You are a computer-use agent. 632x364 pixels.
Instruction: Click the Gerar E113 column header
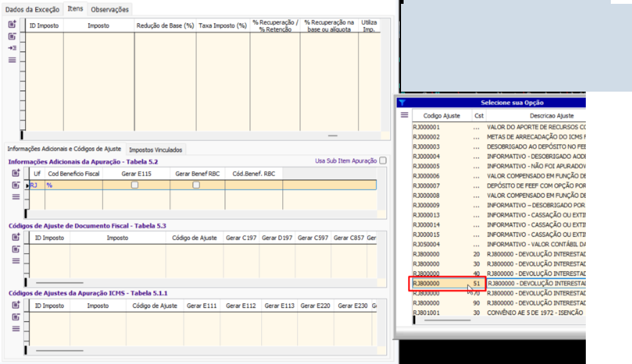click(279, 306)
